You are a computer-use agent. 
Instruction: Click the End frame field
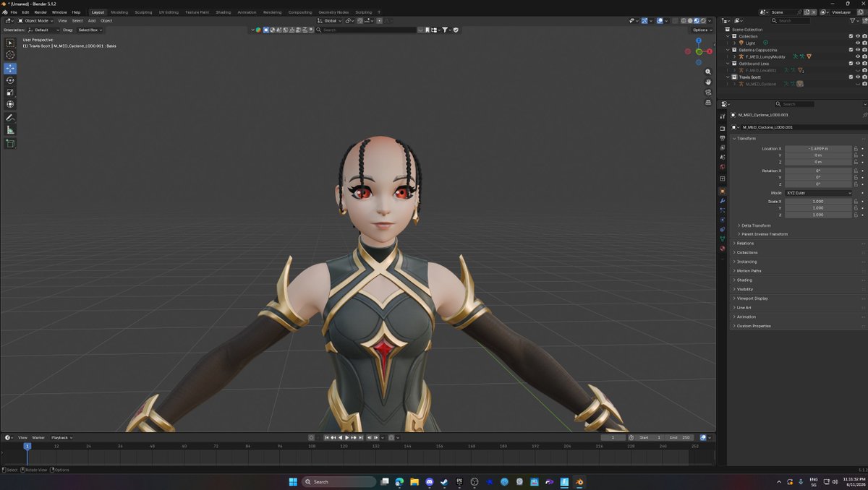tap(681, 437)
